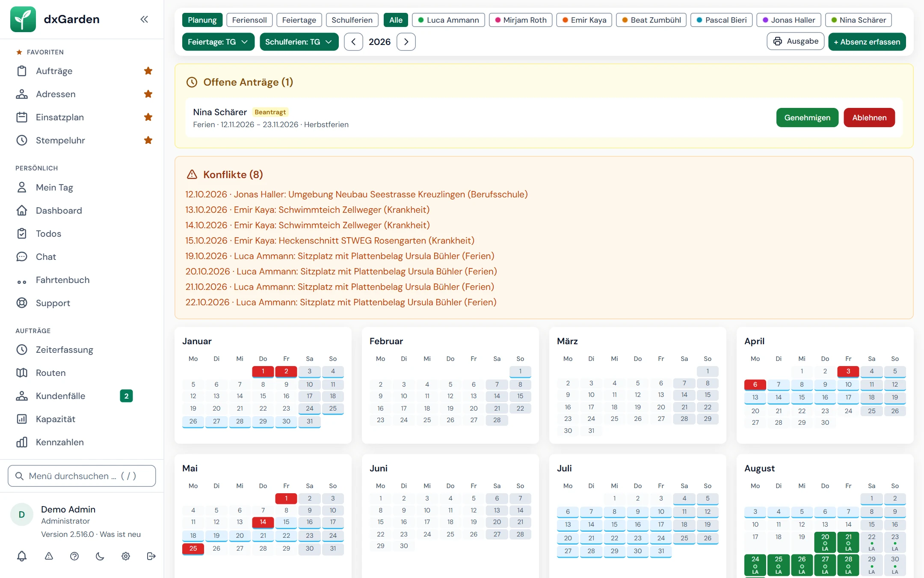Screen dimensions: 924x578
Task: Toggle Nina Schärer green color chip
Action: [859, 20]
